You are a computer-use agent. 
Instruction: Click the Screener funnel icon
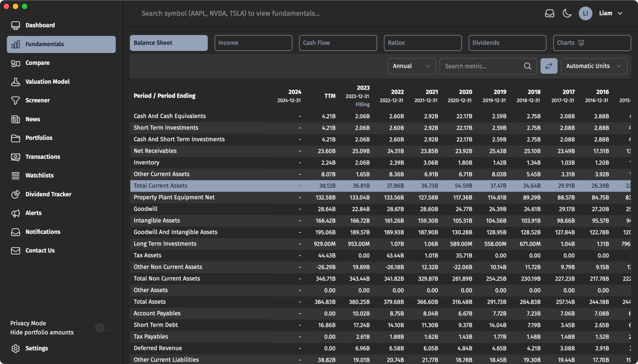click(x=15, y=100)
